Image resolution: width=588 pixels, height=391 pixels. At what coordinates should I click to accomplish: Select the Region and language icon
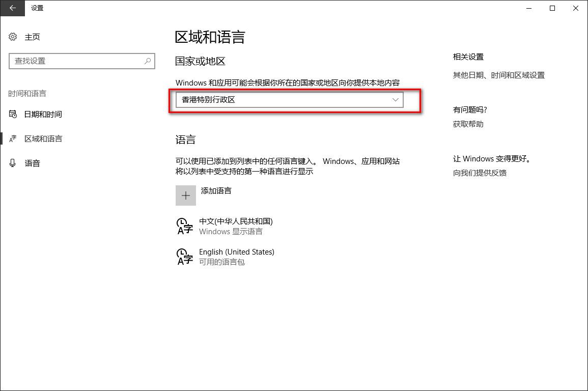(x=13, y=138)
